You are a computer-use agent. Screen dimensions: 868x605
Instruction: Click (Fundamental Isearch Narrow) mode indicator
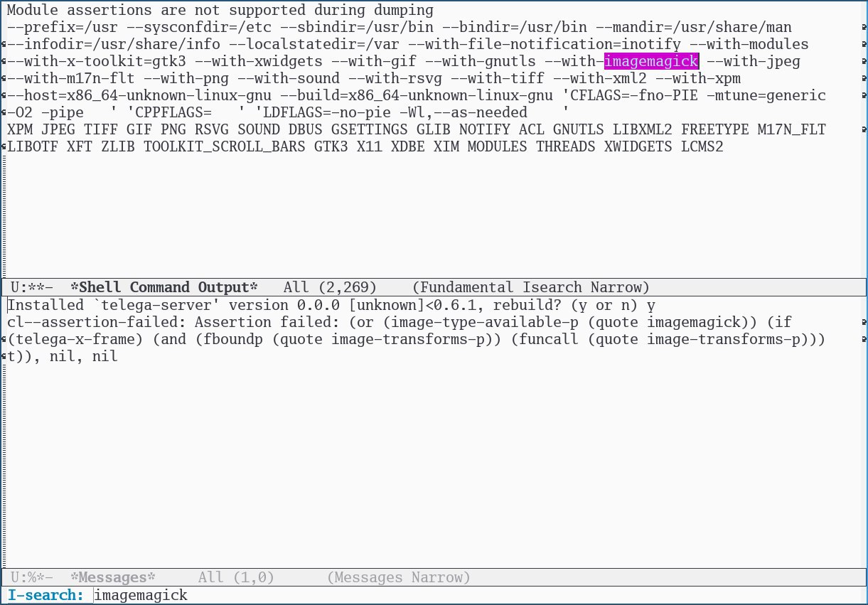pos(531,287)
